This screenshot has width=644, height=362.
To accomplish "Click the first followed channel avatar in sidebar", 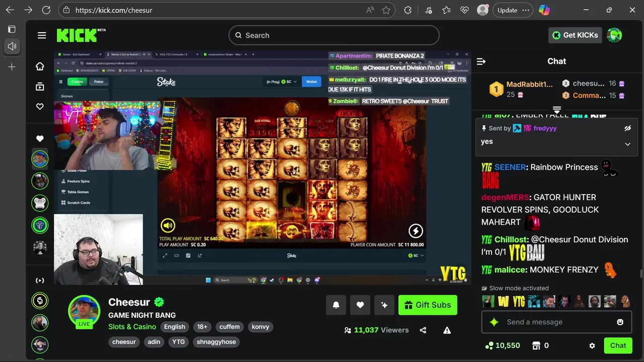I will 40,159.
